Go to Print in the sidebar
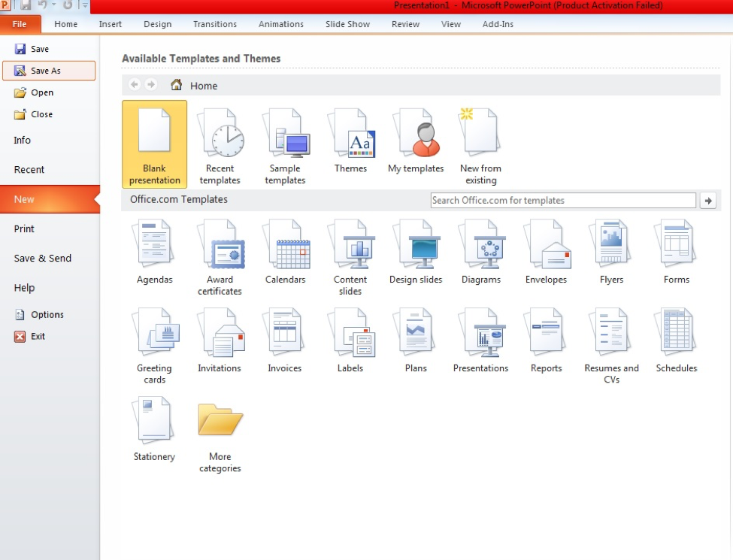This screenshot has width=733, height=560. 25,229
